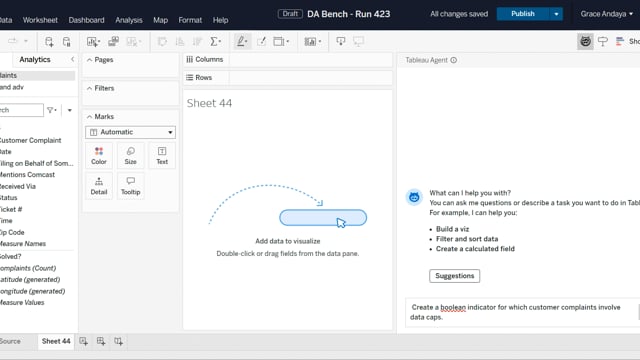Click the Pause Auto Updates toolbar icon
Screen dimensions: 640x360
(x=67, y=42)
